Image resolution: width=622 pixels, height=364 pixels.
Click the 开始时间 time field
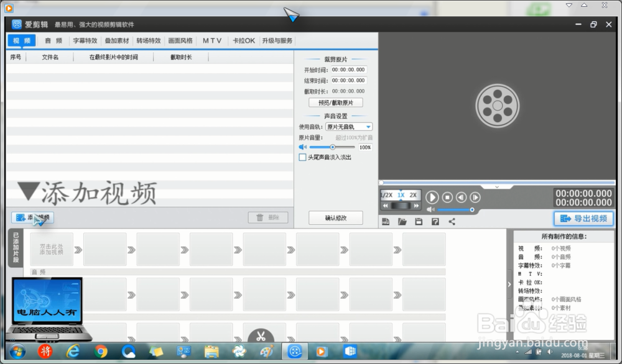[x=349, y=70]
